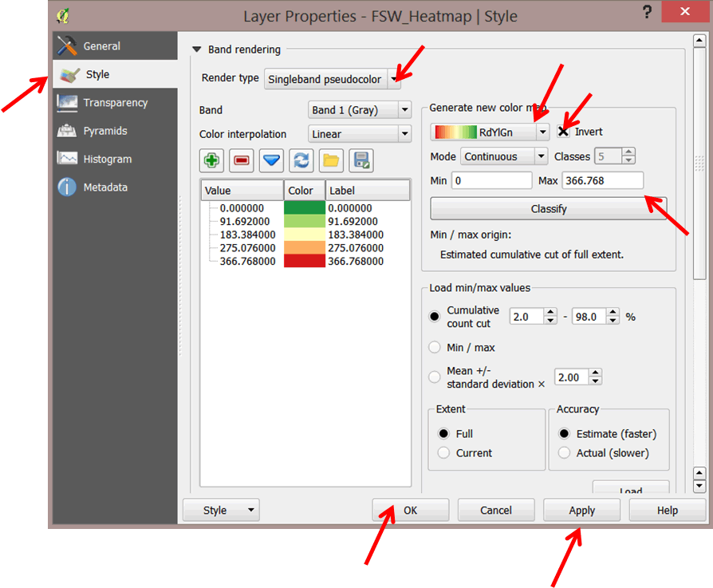The height and width of the screenshot is (588, 713).
Task: Open the Render type dropdown
Action: (x=332, y=79)
